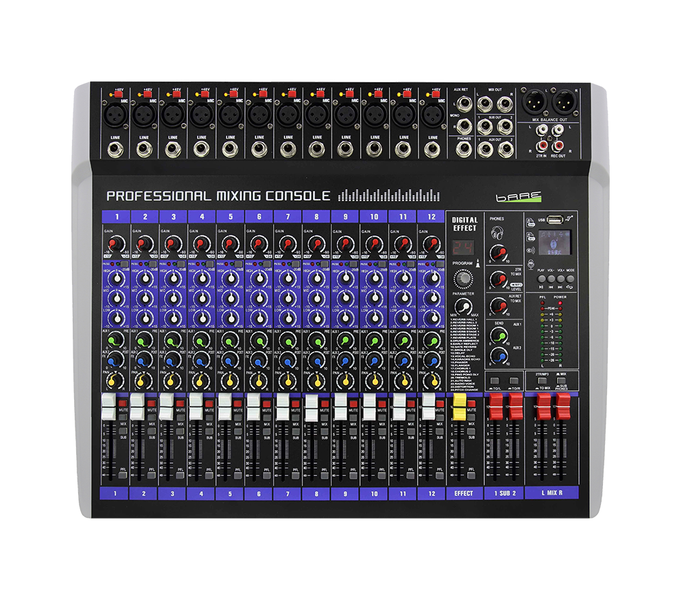Click the white PARAMETER knob
The height and width of the screenshot is (616, 677).
[x=464, y=307]
